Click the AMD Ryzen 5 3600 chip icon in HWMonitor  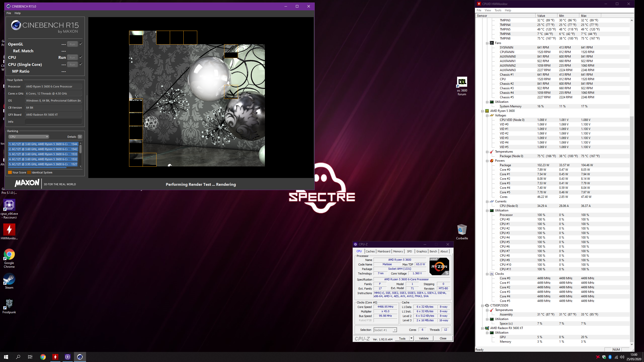pos(487,111)
